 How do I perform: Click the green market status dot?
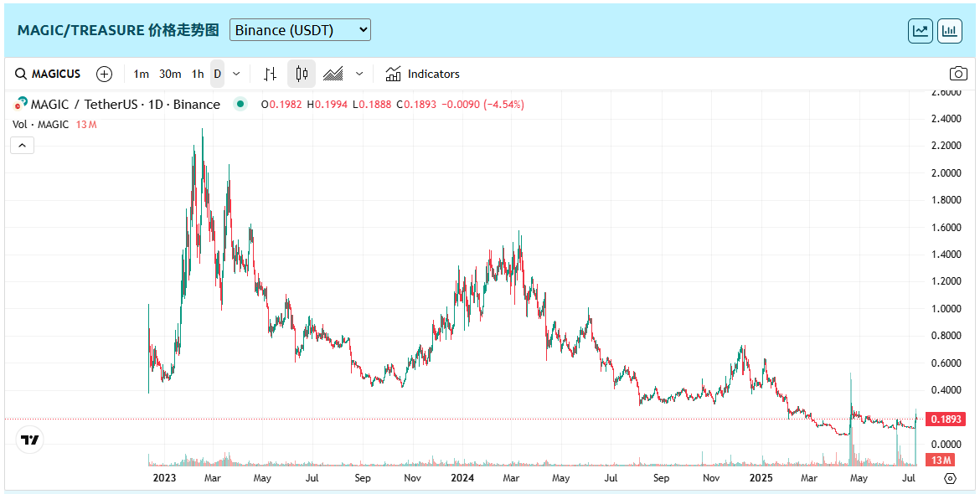click(x=240, y=105)
